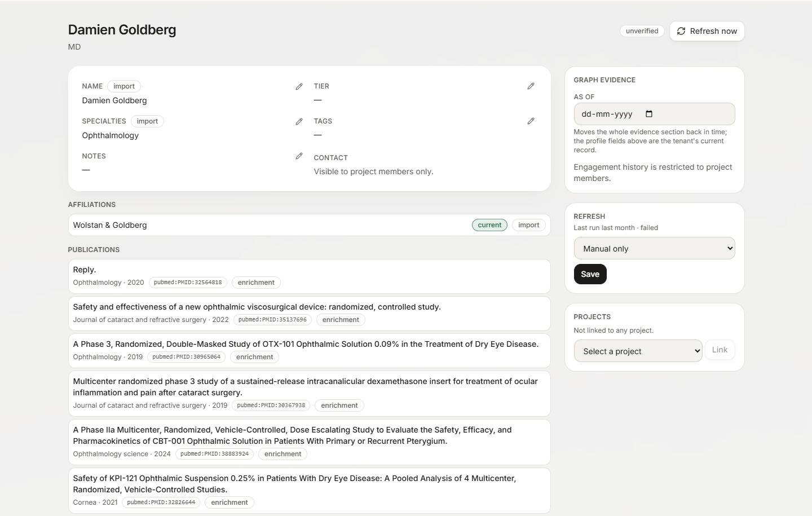This screenshot has width=812, height=516.
Task: Click import badge next to Name
Action: [x=124, y=86]
